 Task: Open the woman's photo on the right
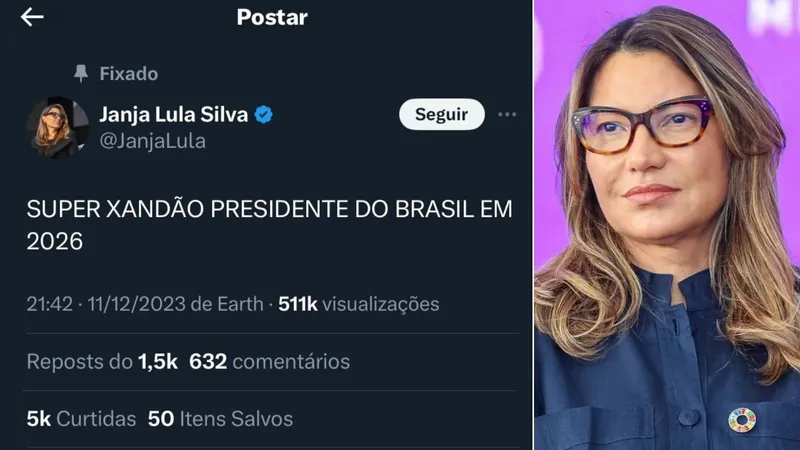(x=667, y=225)
